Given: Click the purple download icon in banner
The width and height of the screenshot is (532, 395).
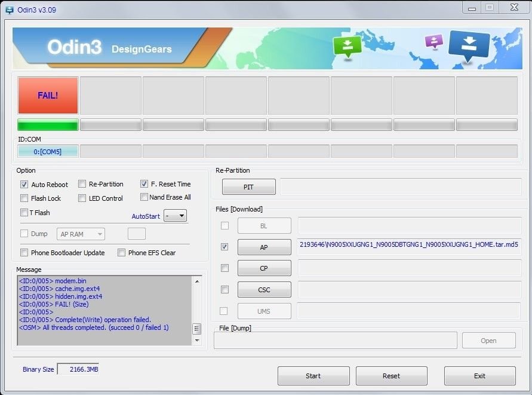Looking at the screenshot, I should [x=434, y=41].
